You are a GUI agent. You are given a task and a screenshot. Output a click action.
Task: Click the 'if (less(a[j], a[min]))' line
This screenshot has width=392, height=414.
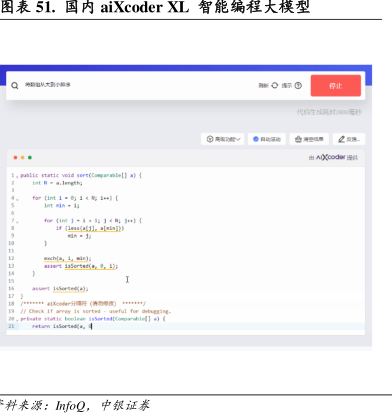[90, 228]
